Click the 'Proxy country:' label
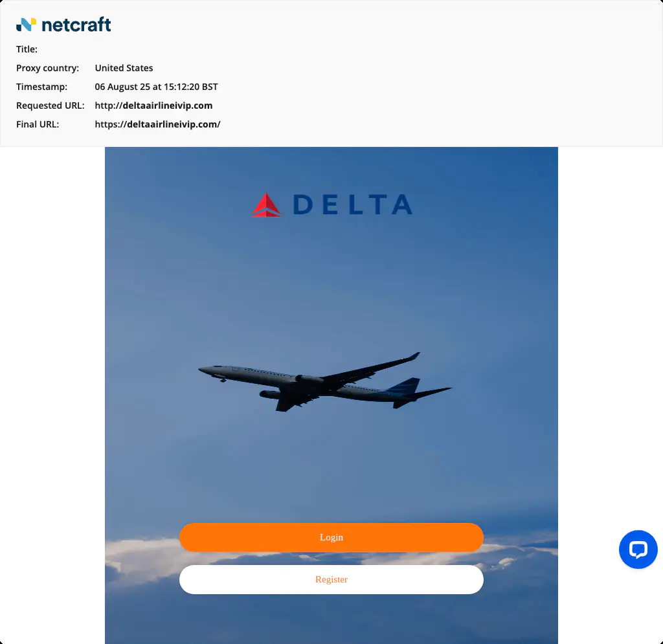 pos(47,68)
